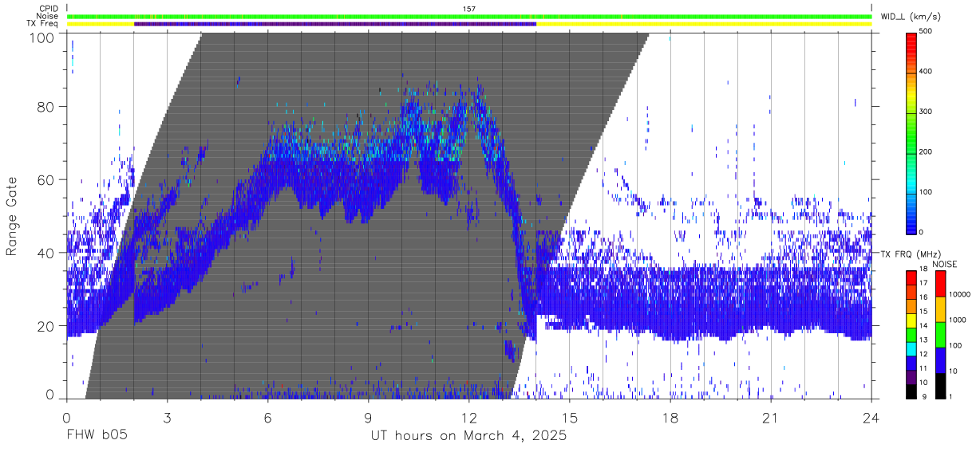The image size is (980, 452).
Task: Click the 15 tick on the UT hours axis
Action: click(570, 419)
